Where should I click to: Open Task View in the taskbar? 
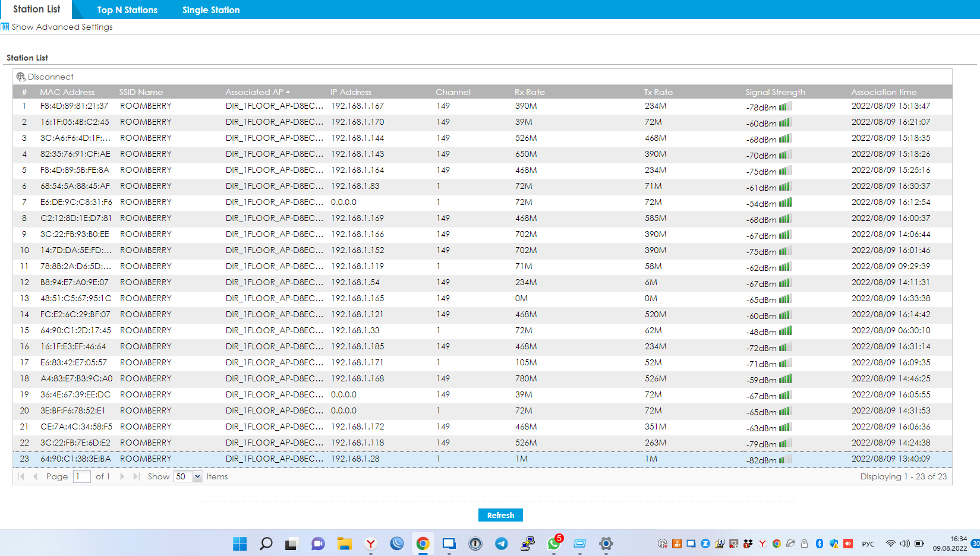point(291,544)
